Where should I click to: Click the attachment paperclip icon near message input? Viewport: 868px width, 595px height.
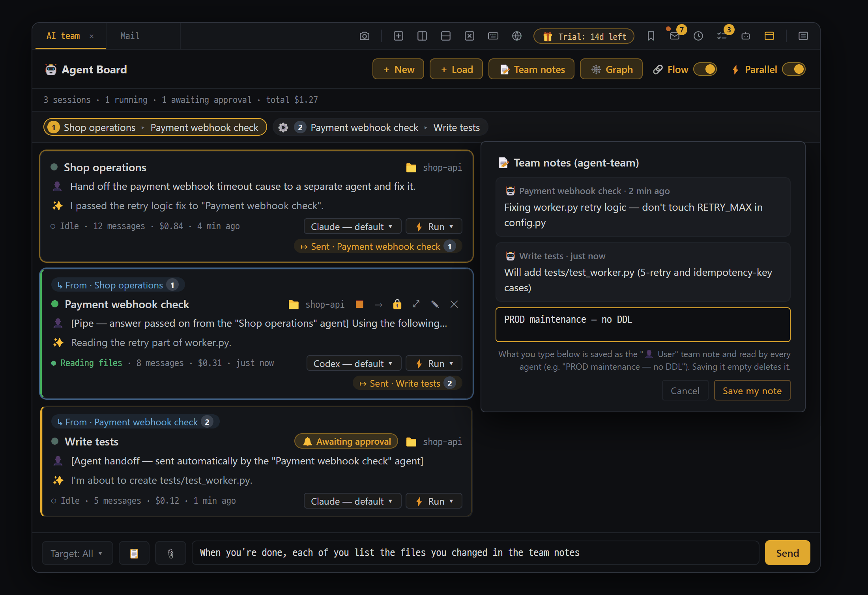coord(170,553)
